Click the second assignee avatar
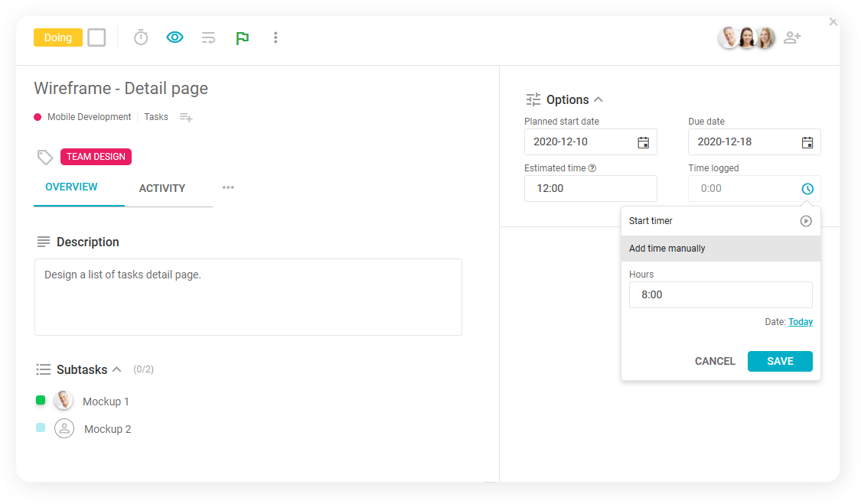The width and height of the screenshot is (861, 504). click(747, 37)
